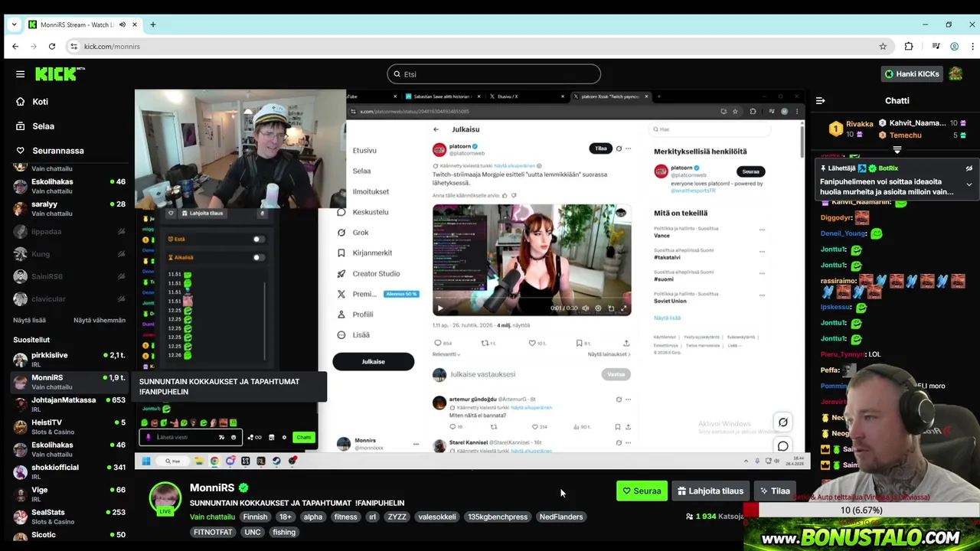The image size is (980, 551).
Task: Select the 18+ tag
Action: (285, 517)
